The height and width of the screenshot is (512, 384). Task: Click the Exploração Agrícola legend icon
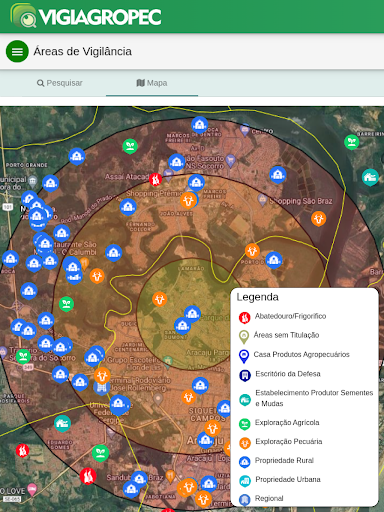coord(245,424)
